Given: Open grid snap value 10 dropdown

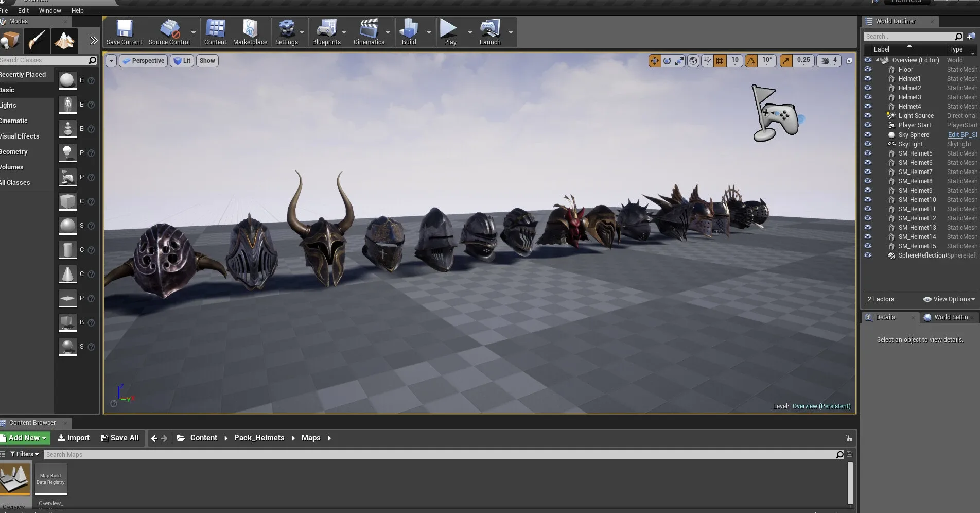Looking at the screenshot, I should [x=734, y=61].
